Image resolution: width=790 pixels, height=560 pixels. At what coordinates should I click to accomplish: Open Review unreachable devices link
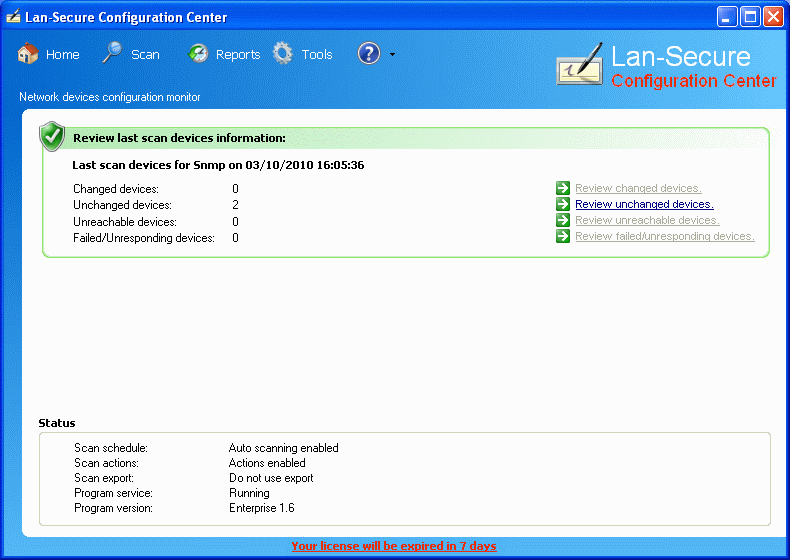point(647,220)
